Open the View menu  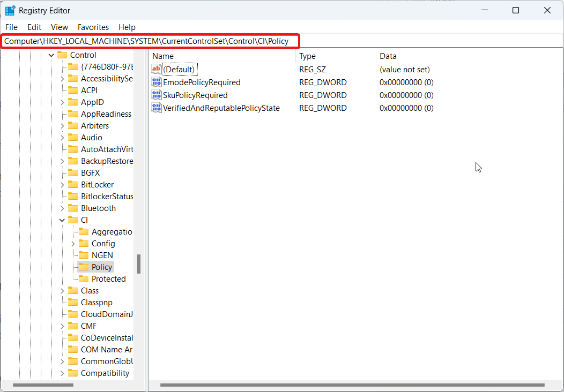click(x=60, y=27)
